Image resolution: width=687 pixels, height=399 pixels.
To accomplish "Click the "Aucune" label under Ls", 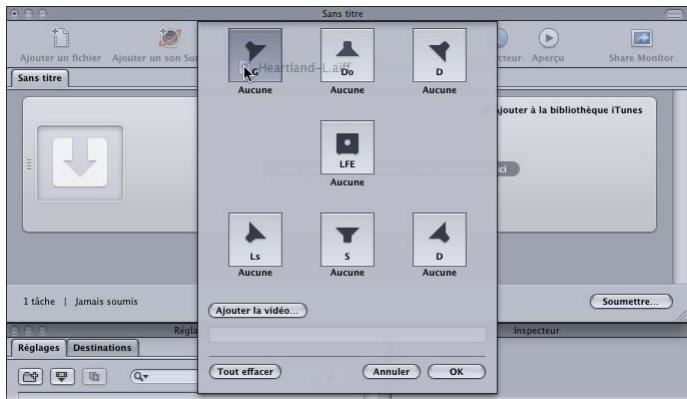I will click(255, 272).
